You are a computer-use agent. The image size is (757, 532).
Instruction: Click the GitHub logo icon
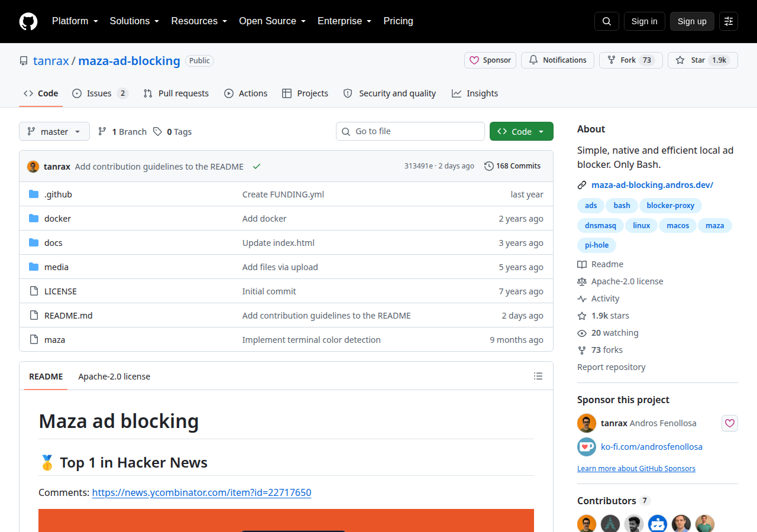coord(28,21)
